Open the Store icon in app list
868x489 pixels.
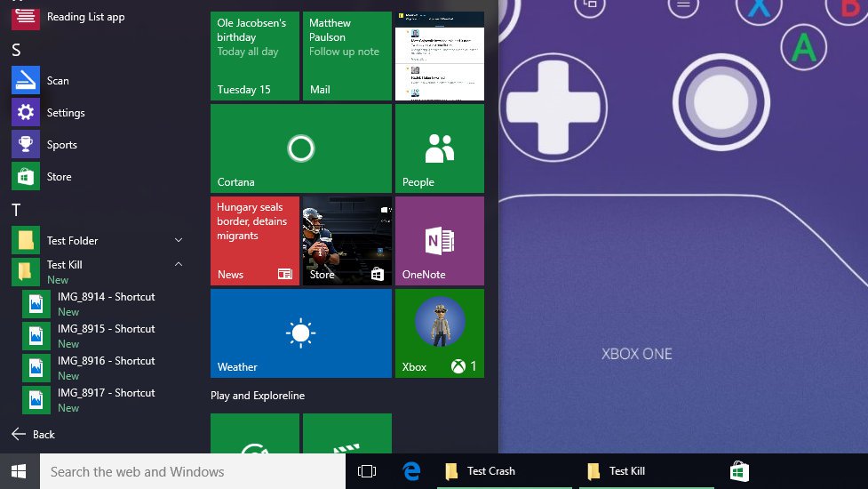pyautogui.click(x=26, y=177)
